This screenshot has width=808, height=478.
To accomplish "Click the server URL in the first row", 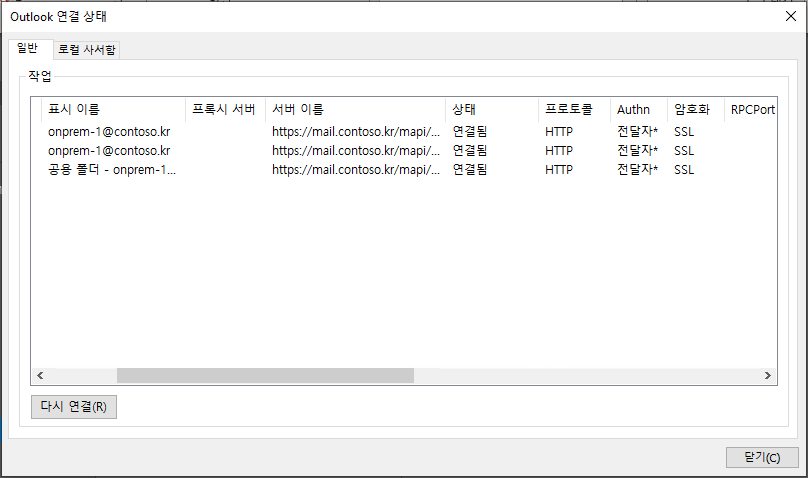I will tap(356, 132).
